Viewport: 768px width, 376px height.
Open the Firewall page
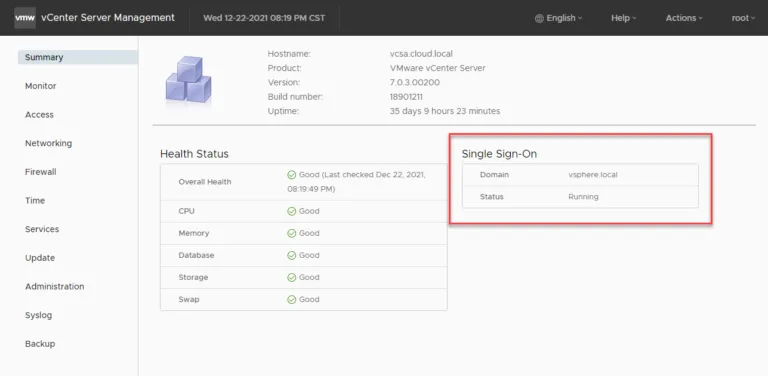[x=41, y=172]
